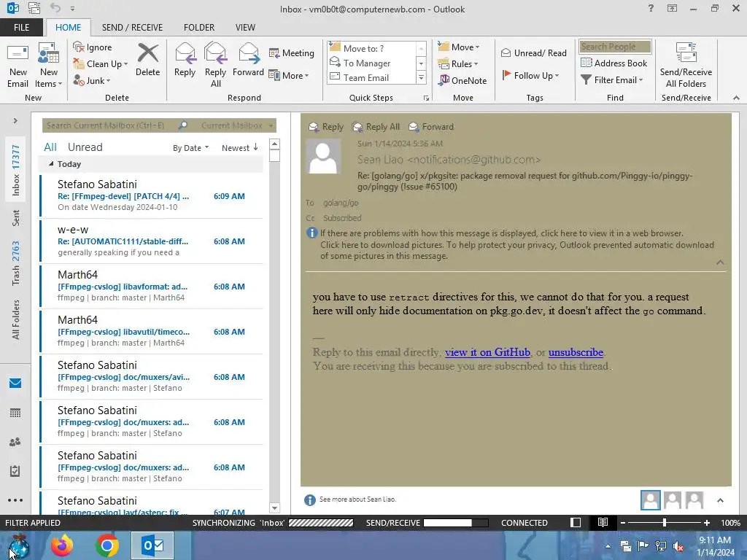
Task: Switch to the VIEW tab
Action: coord(245,27)
